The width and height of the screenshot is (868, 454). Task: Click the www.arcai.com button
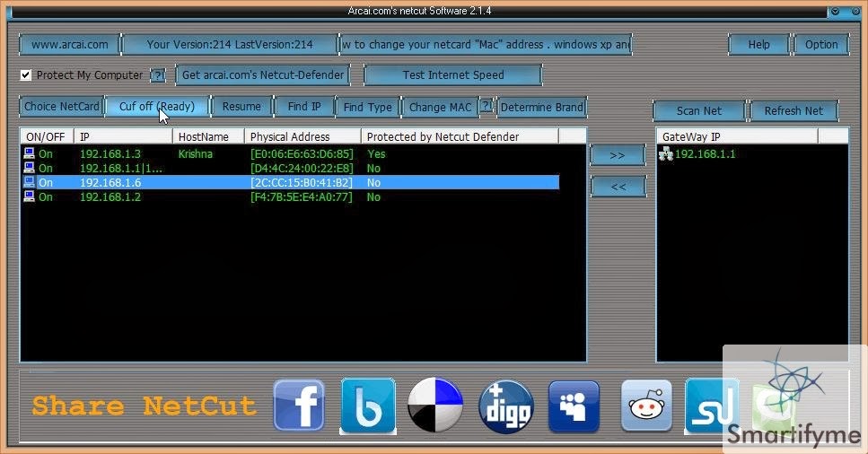coord(70,44)
